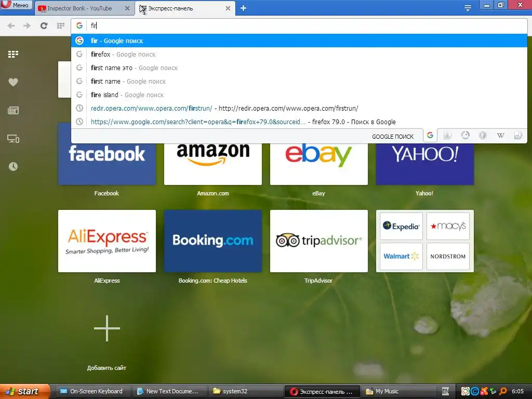
Task: Pick the 'first name это' suggestion
Action: pyautogui.click(x=299, y=68)
